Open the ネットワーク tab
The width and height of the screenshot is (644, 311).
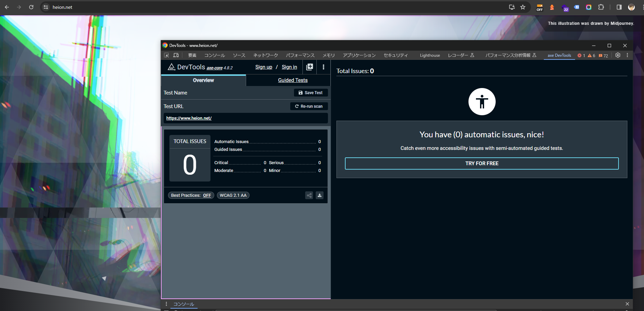(x=265, y=55)
